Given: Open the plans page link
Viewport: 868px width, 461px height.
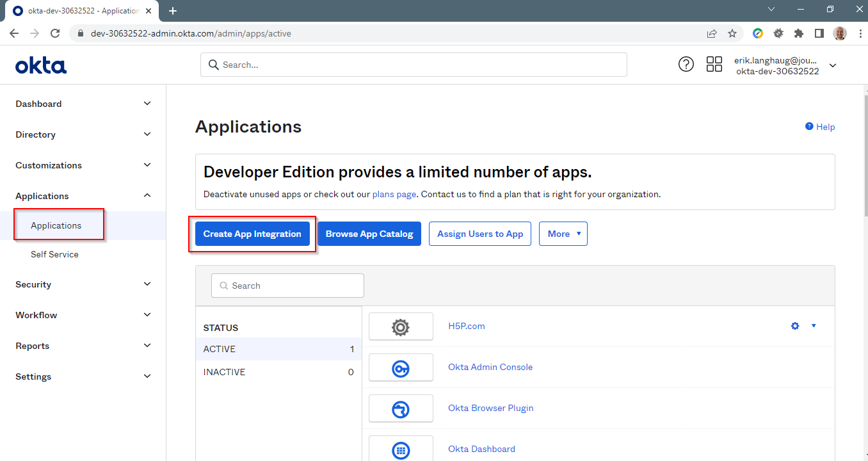Looking at the screenshot, I should pos(394,194).
